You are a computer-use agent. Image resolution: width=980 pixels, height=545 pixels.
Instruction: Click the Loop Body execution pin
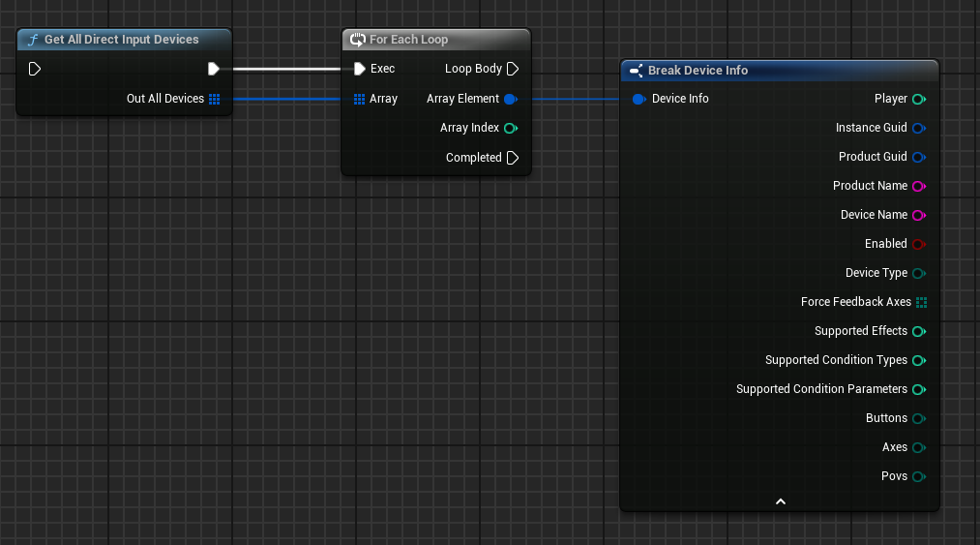click(x=513, y=69)
